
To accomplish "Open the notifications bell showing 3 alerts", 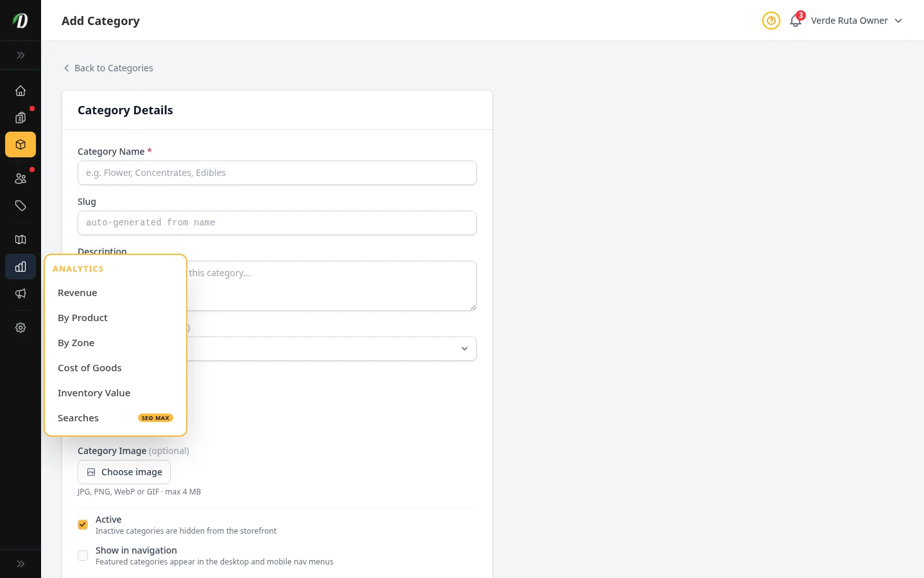I will (796, 21).
